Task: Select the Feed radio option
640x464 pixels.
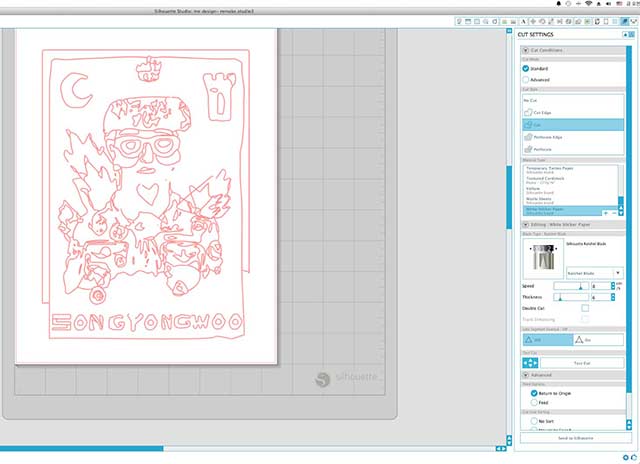Action: (534, 402)
